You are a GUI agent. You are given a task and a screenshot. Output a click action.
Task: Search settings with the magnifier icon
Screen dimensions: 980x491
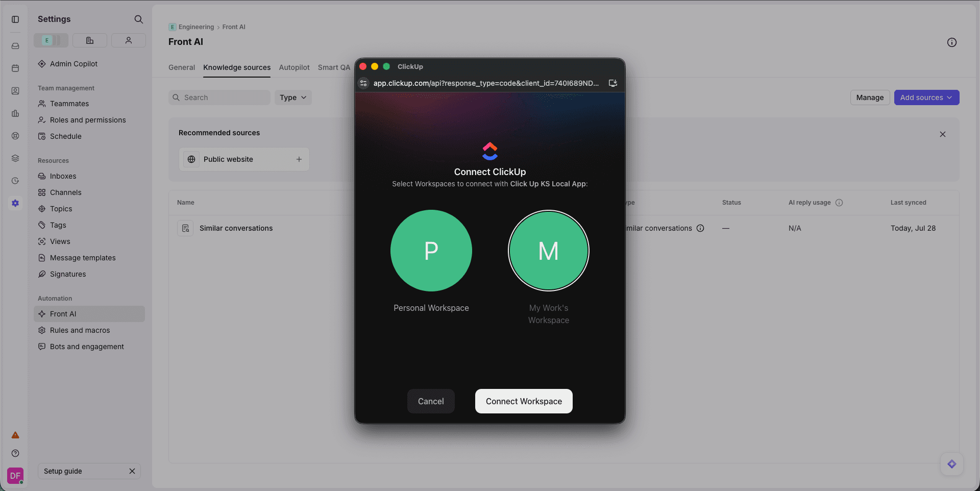click(138, 19)
